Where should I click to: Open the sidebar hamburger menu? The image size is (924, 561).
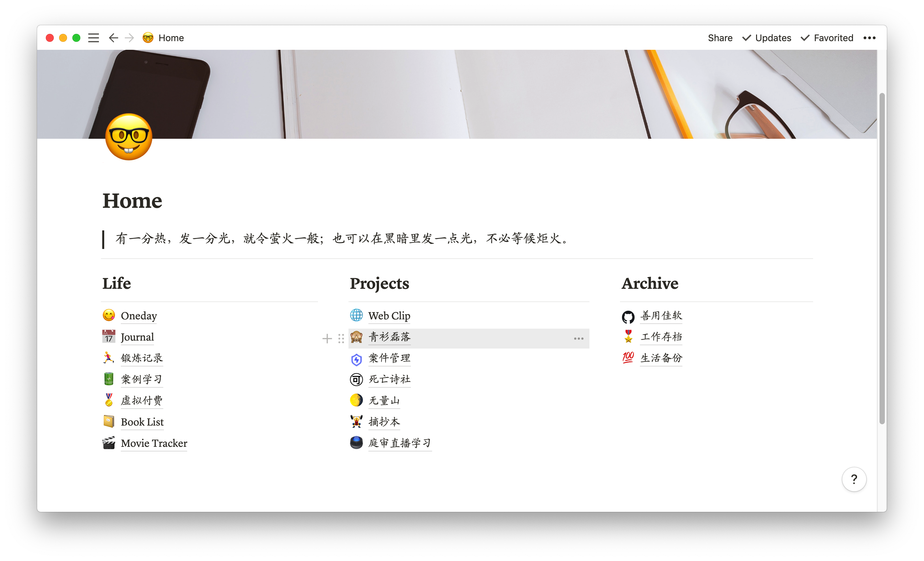pos(93,38)
